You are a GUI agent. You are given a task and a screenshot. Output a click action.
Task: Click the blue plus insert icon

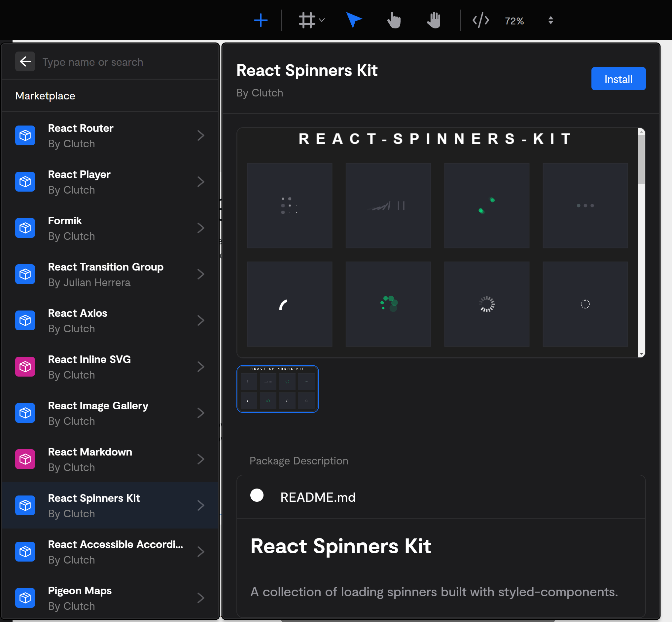[261, 20]
